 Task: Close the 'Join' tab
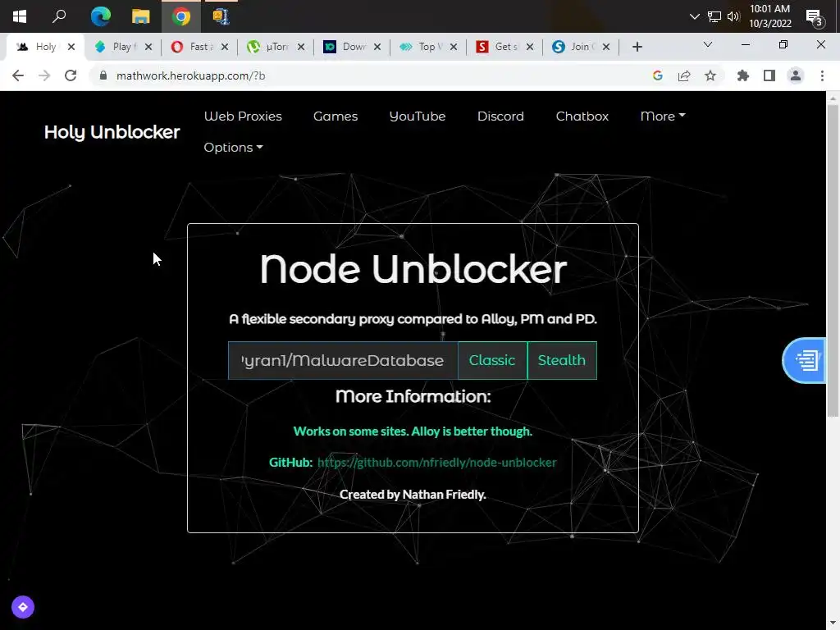(x=606, y=47)
